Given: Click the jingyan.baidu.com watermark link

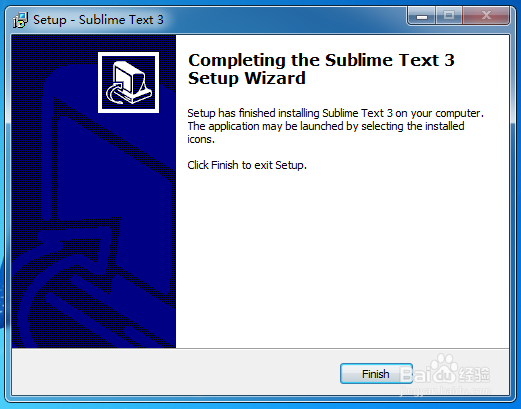Looking at the screenshot, I should point(446,390).
